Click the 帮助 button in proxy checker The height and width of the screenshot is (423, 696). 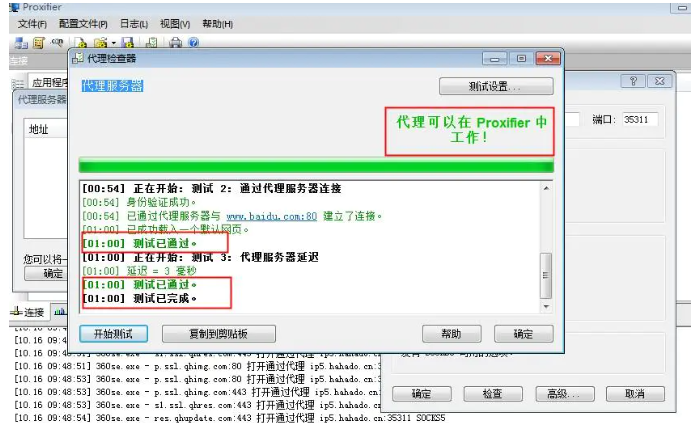pos(451,334)
